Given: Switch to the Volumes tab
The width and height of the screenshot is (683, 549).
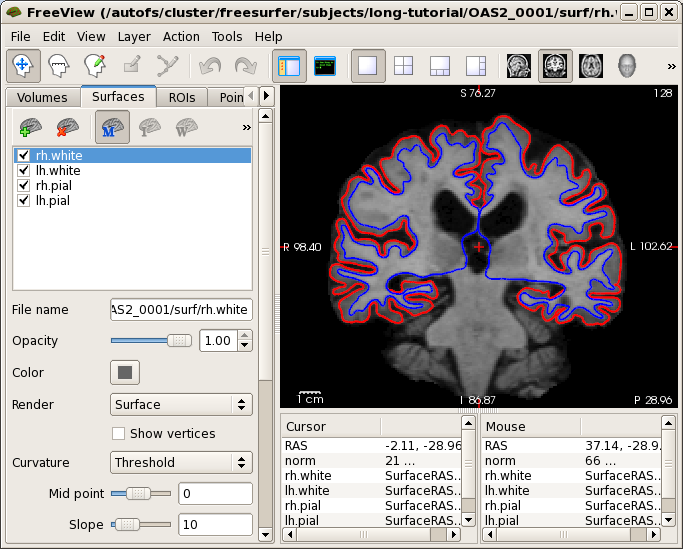Looking at the screenshot, I should point(42,97).
